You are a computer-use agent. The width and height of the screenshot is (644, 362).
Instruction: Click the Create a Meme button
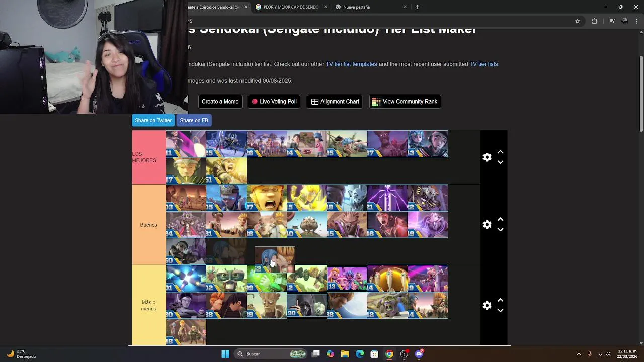[220, 102]
